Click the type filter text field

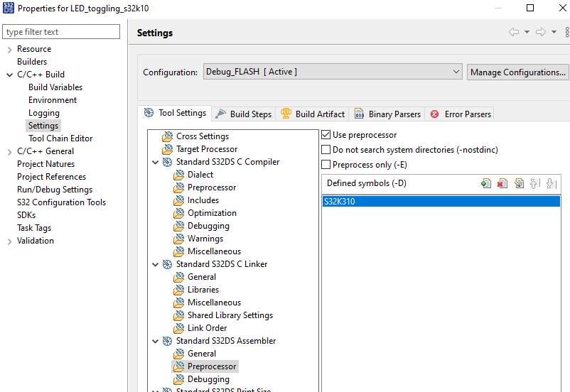pyautogui.click(x=61, y=32)
